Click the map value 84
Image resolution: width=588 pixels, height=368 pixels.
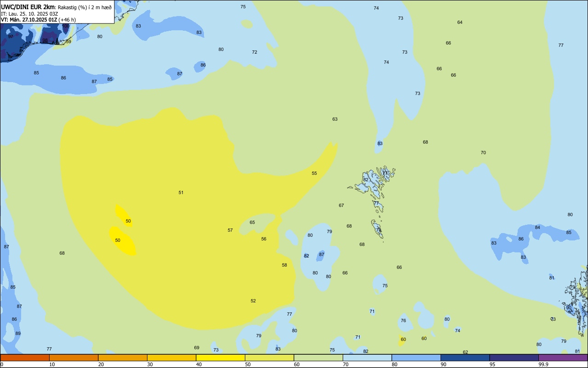click(537, 228)
